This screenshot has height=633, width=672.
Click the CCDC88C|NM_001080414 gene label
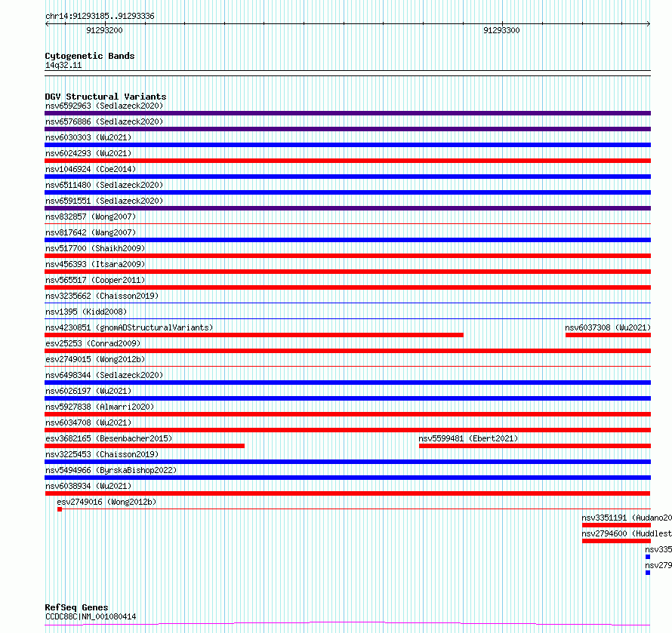click(x=91, y=616)
